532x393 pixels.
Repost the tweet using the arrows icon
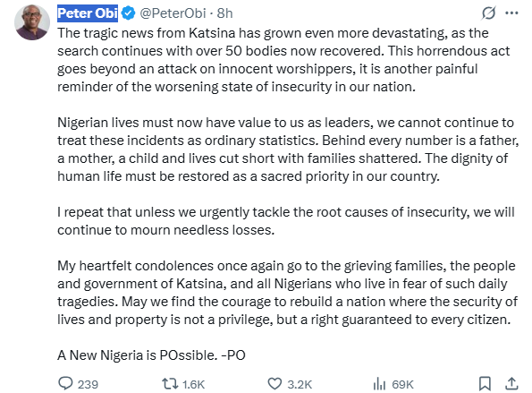(x=170, y=384)
